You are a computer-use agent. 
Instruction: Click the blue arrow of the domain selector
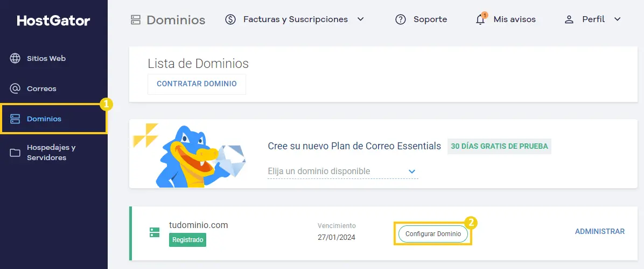pyautogui.click(x=412, y=171)
